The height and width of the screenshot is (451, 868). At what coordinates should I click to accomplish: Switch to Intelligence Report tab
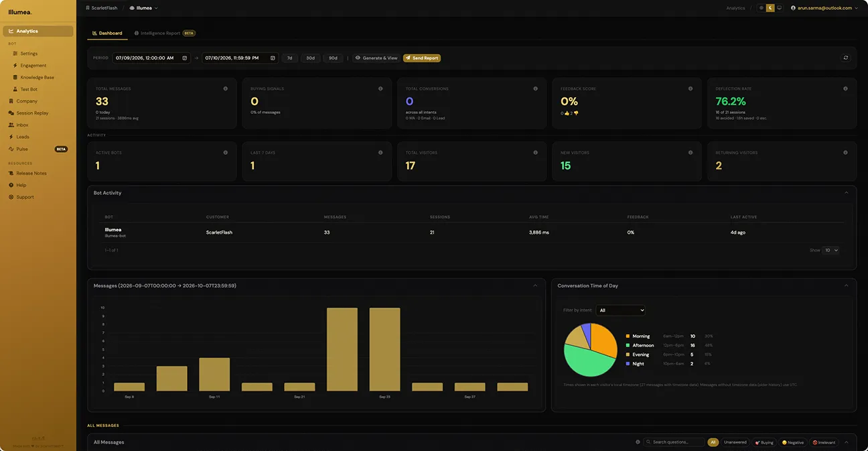tap(164, 33)
